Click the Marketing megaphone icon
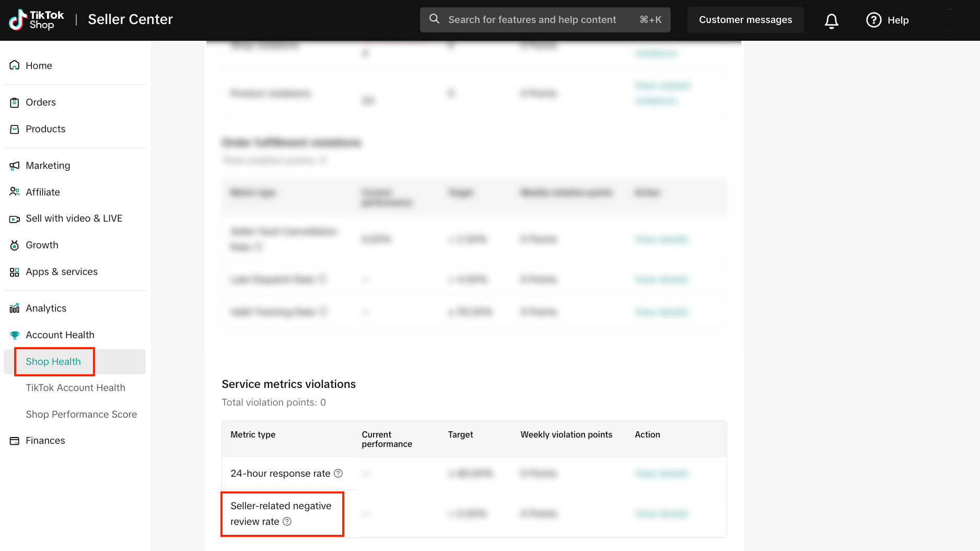The height and width of the screenshot is (551, 980). pyautogui.click(x=15, y=166)
